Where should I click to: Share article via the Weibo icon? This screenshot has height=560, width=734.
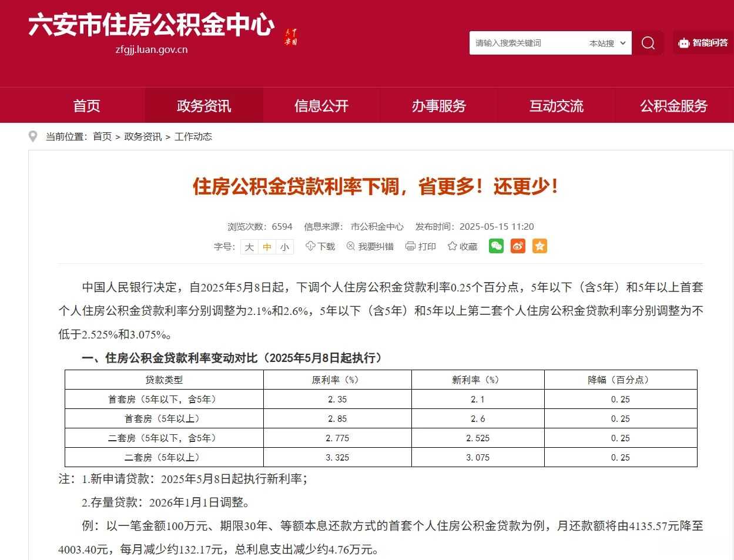[x=517, y=246]
